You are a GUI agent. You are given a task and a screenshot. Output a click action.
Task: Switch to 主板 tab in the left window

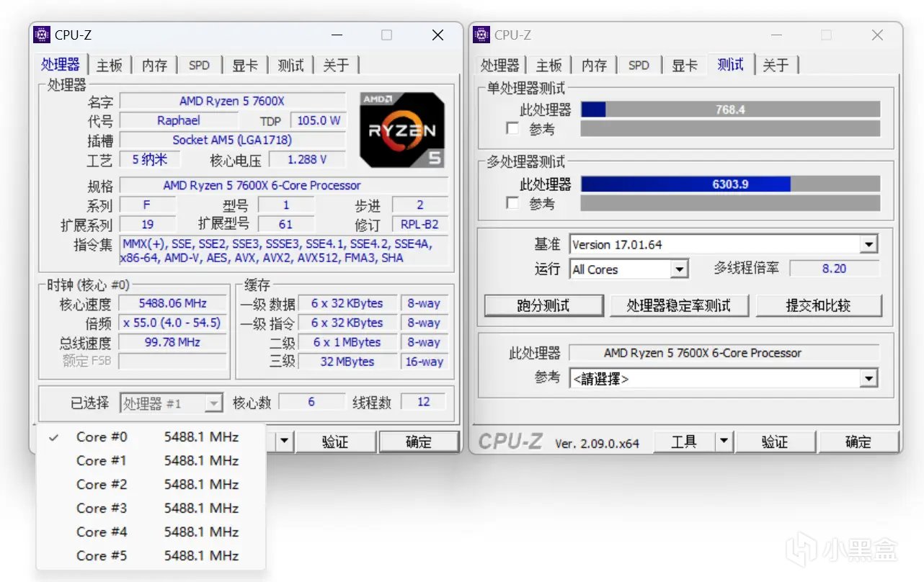point(110,65)
